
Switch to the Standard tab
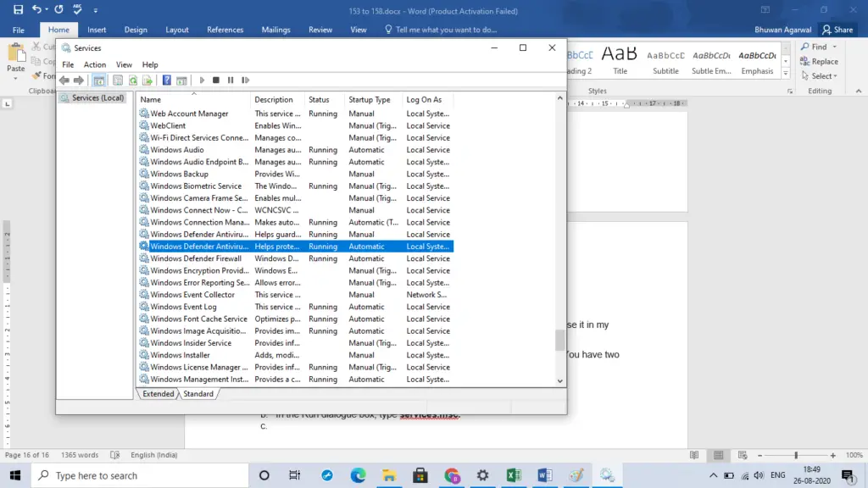(x=198, y=394)
